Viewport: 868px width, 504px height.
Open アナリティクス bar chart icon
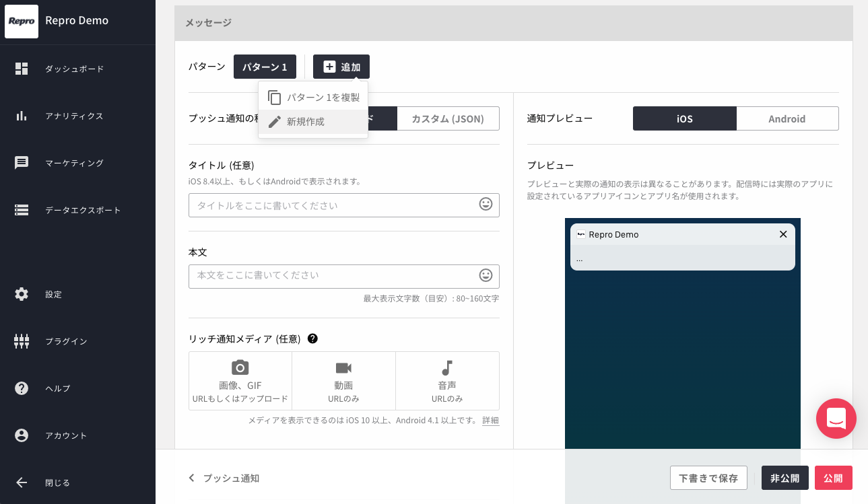22,116
